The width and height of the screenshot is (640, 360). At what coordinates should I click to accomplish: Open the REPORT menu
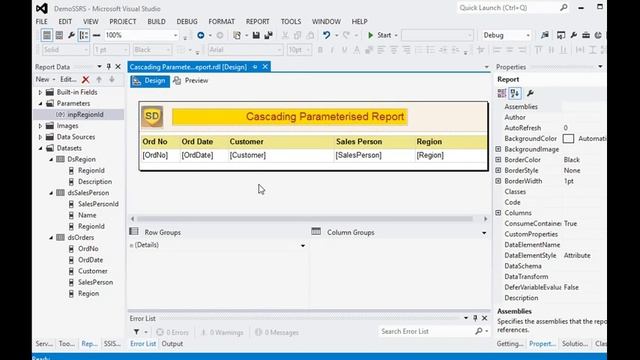[x=258, y=22]
